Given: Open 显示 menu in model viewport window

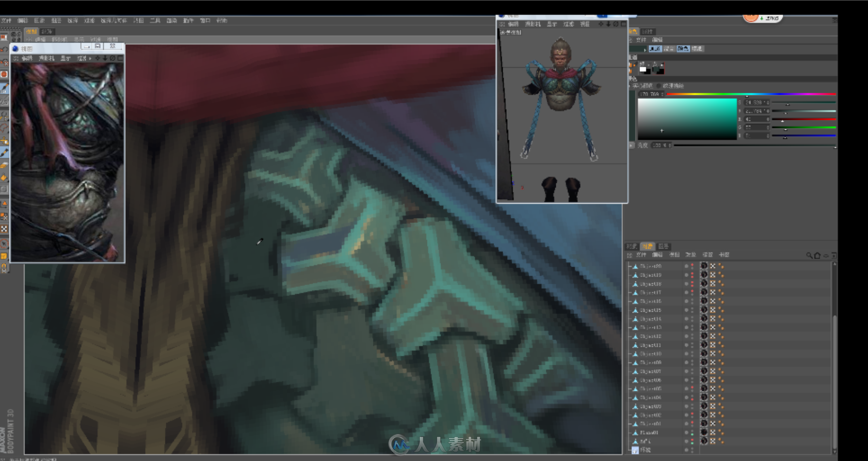Looking at the screenshot, I should coord(551,24).
